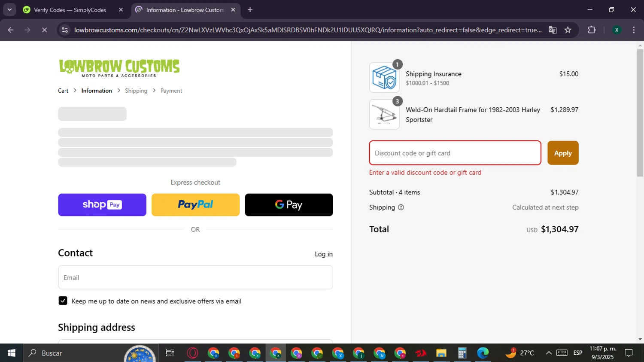Switch to the Verify Codes — SimplyCodes tab
The height and width of the screenshot is (362, 644).
70,10
